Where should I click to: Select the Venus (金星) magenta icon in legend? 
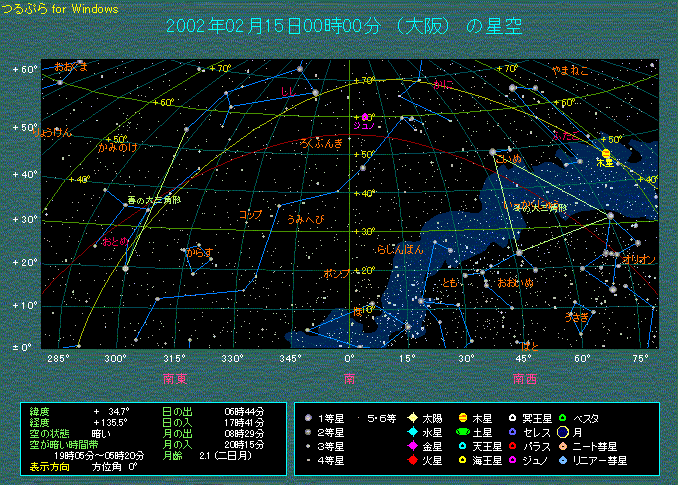tap(412, 446)
